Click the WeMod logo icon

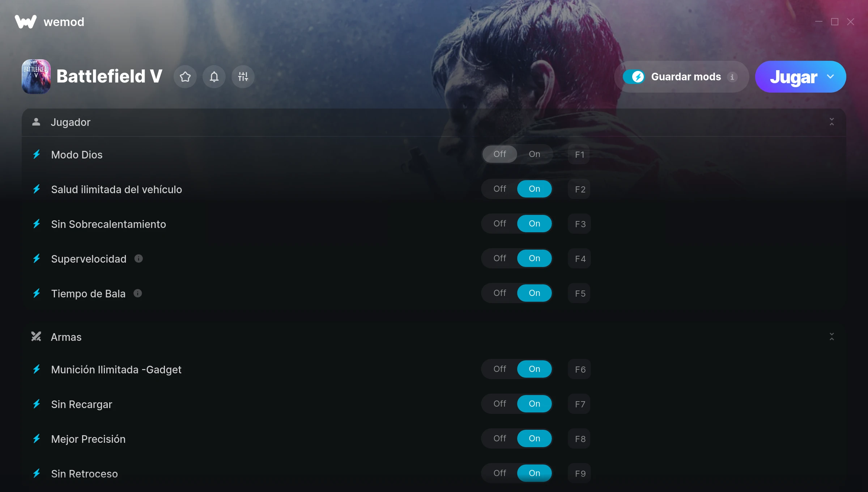(26, 22)
